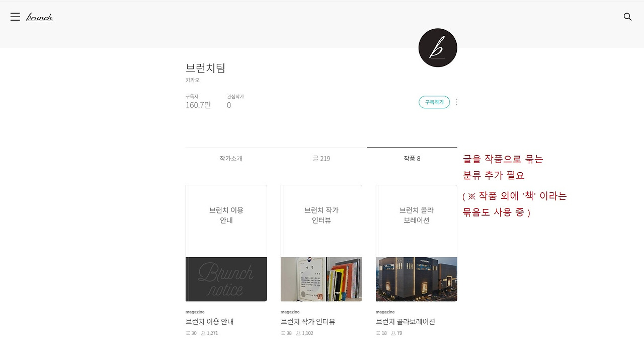The image size is (644, 348).
Task: Click the 브런치 콜라보레이션 title link
Action: (406, 322)
